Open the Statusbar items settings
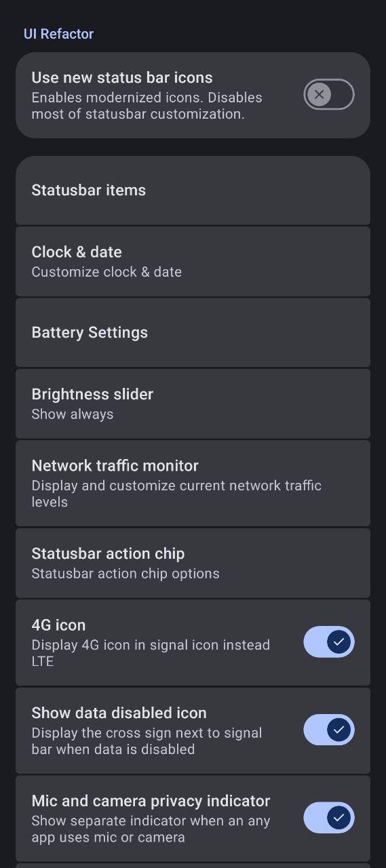Viewport: 386px width, 868px height. [x=193, y=191]
